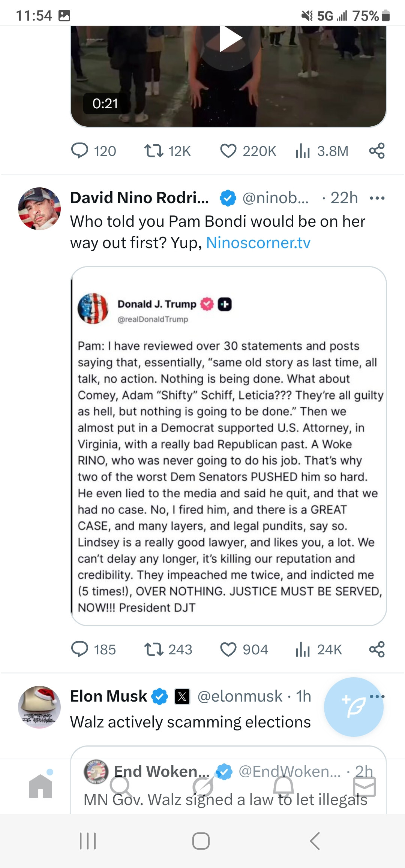Open David Nino Rodriguez's profile picture

point(39,209)
